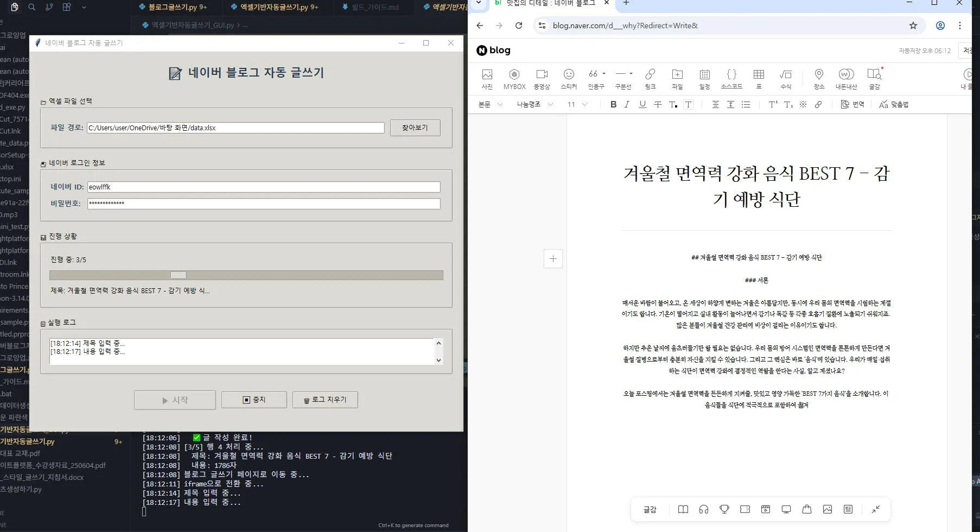Image resolution: width=980 pixels, height=532 pixels.
Task: Toggle italic text formatting
Action: click(x=627, y=104)
